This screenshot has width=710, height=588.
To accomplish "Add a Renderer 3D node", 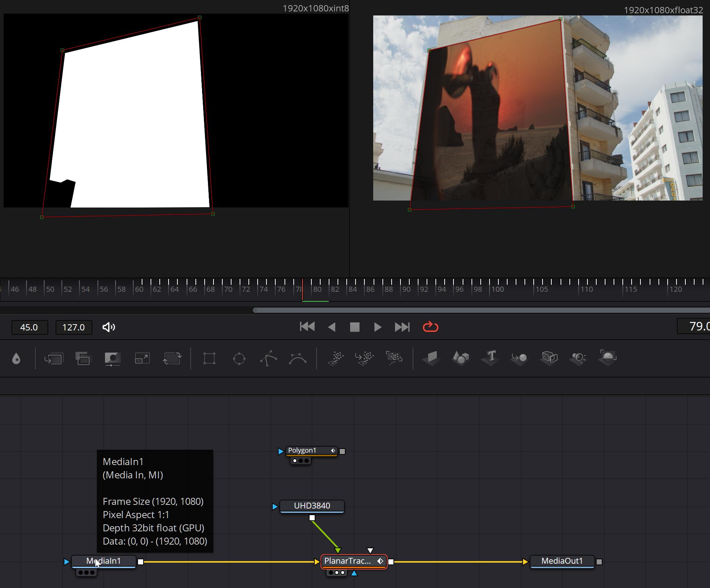I will 608,358.
